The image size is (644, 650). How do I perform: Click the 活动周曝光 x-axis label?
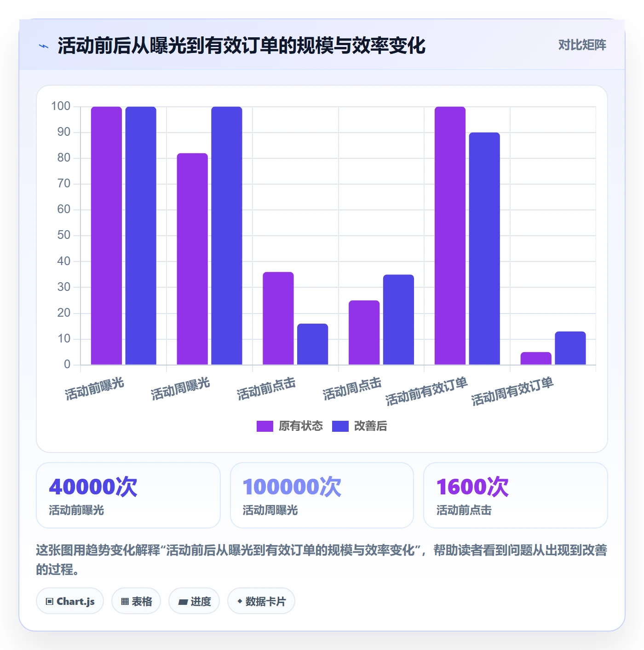click(x=180, y=389)
